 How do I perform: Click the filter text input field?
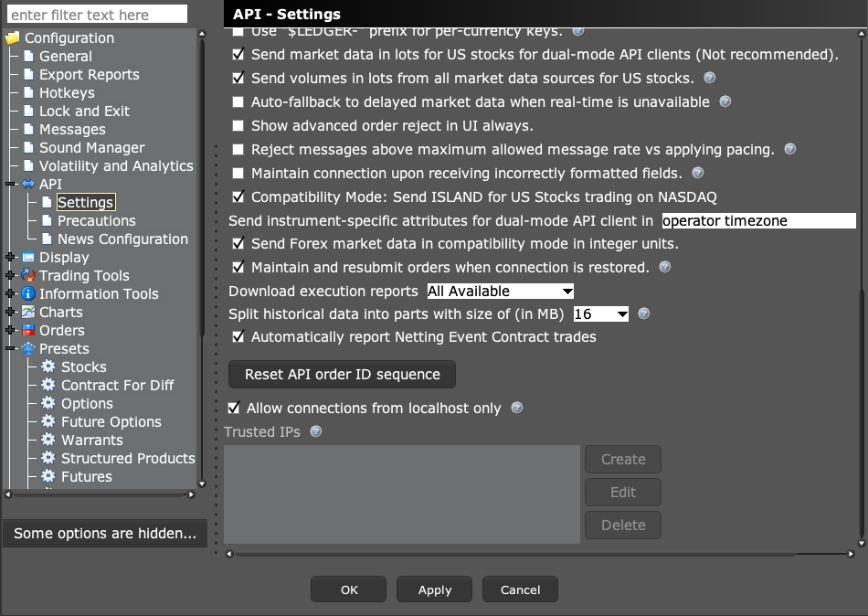click(x=98, y=15)
